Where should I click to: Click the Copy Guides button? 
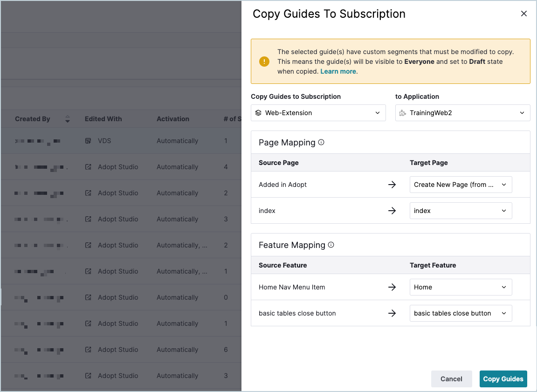[x=503, y=379]
